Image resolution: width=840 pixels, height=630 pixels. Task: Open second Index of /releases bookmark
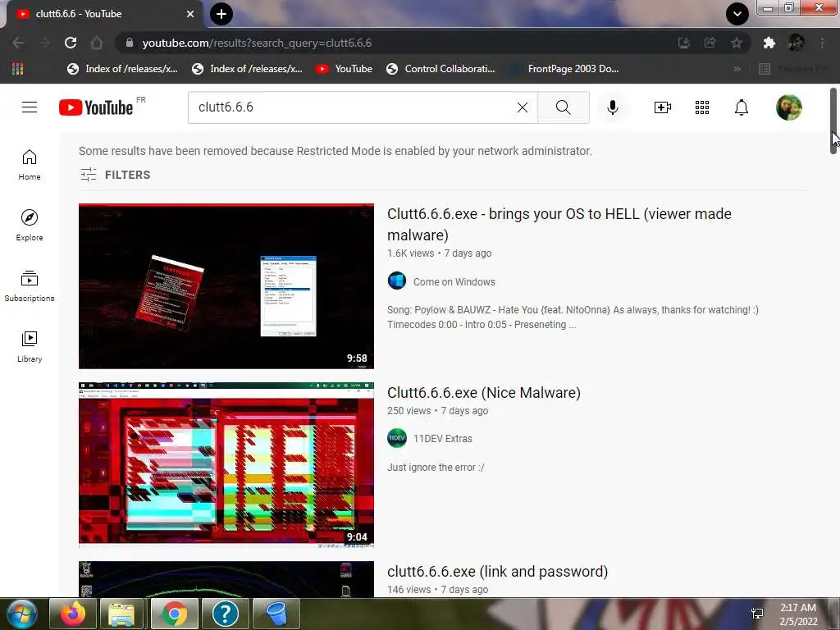point(247,69)
